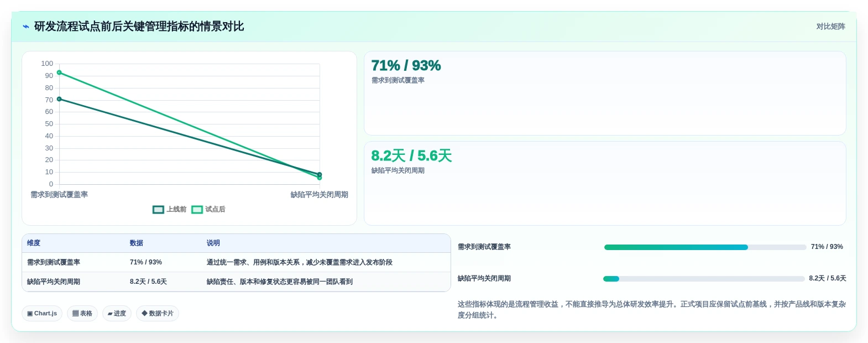Click progress value label 8.2天 / 5.6天
The height and width of the screenshot is (343, 868).
[x=828, y=278]
